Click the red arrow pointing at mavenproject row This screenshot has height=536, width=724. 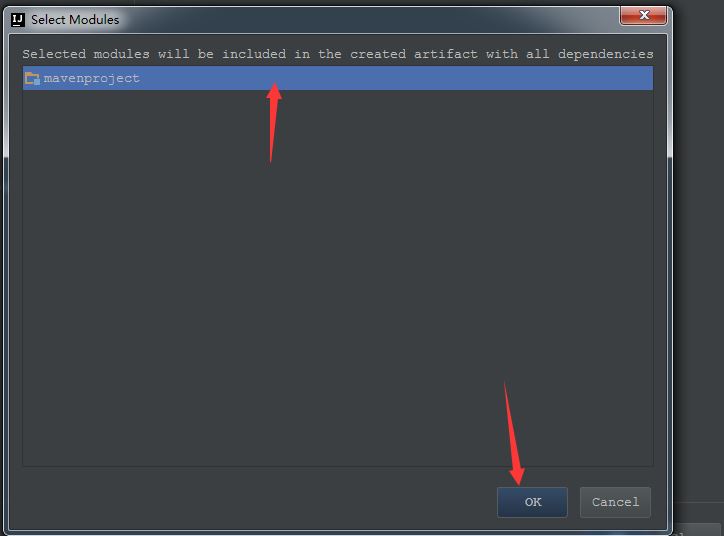pyautogui.click(x=273, y=122)
